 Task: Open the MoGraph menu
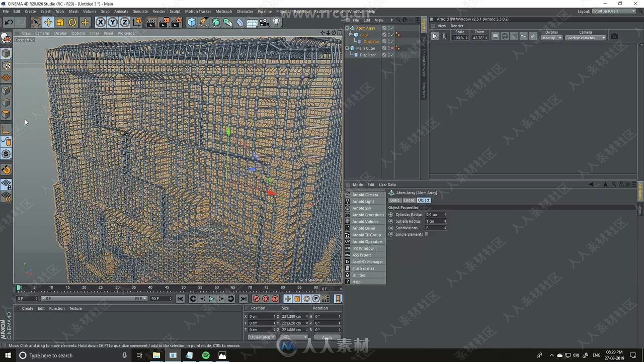224,11
